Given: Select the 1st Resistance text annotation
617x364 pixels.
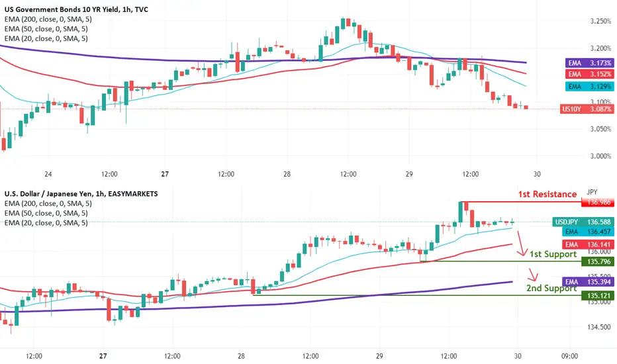Looking at the screenshot, I should click(547, 194).
